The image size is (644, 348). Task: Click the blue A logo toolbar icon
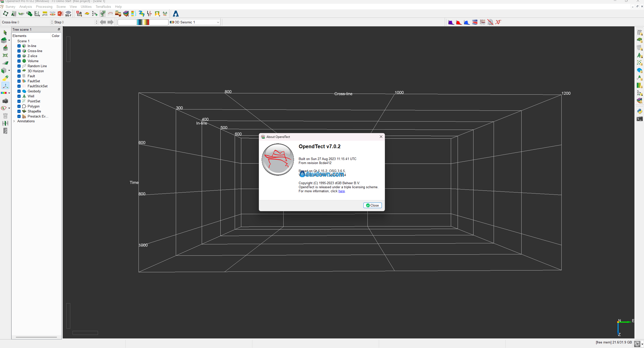coord(176,14)
